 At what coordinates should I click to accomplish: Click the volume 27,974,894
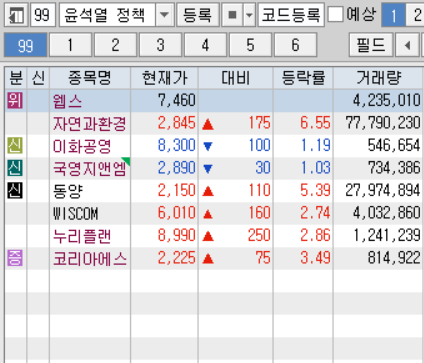pos(383,190)
